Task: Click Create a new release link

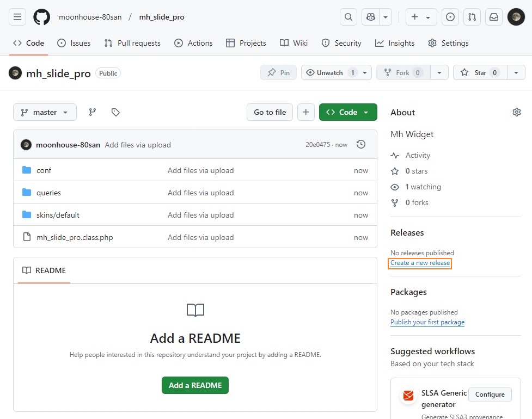Action: pos(420,263)
